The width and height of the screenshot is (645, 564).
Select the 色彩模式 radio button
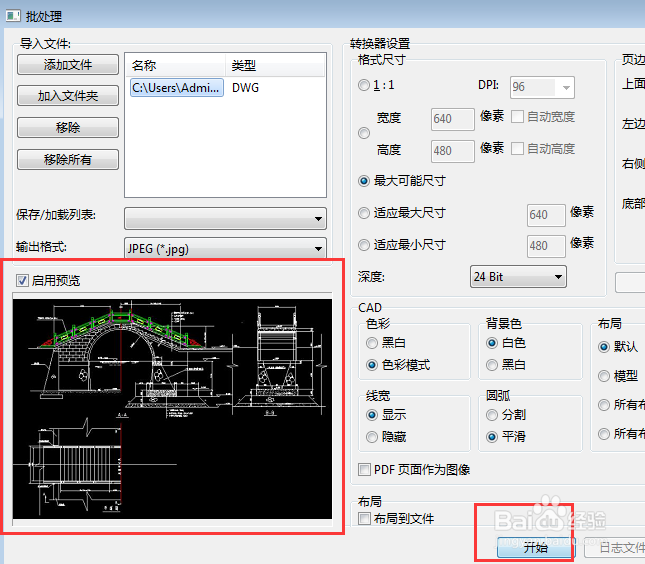[x=372, y=365]
